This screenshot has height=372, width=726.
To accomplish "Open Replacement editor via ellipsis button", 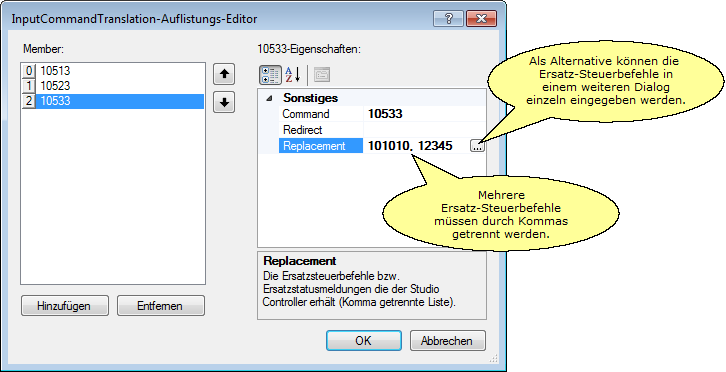I will click(x=477, y=146).
